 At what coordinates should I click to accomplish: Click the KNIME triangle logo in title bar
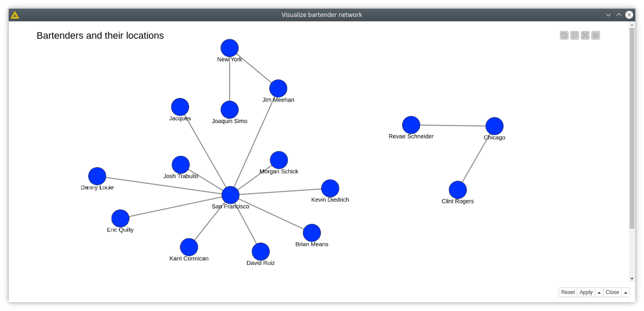click(15, 15)
